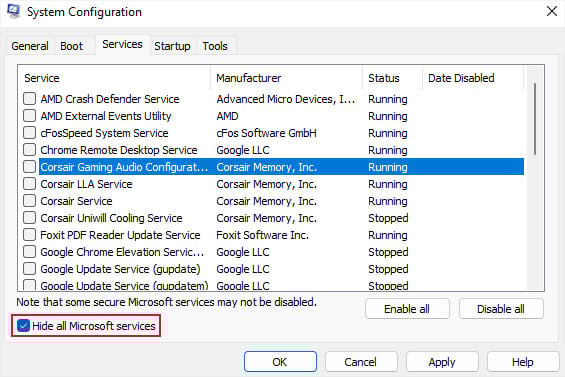Click the highlighted Corsair Gaming Audio row

[x=281, y=167]
